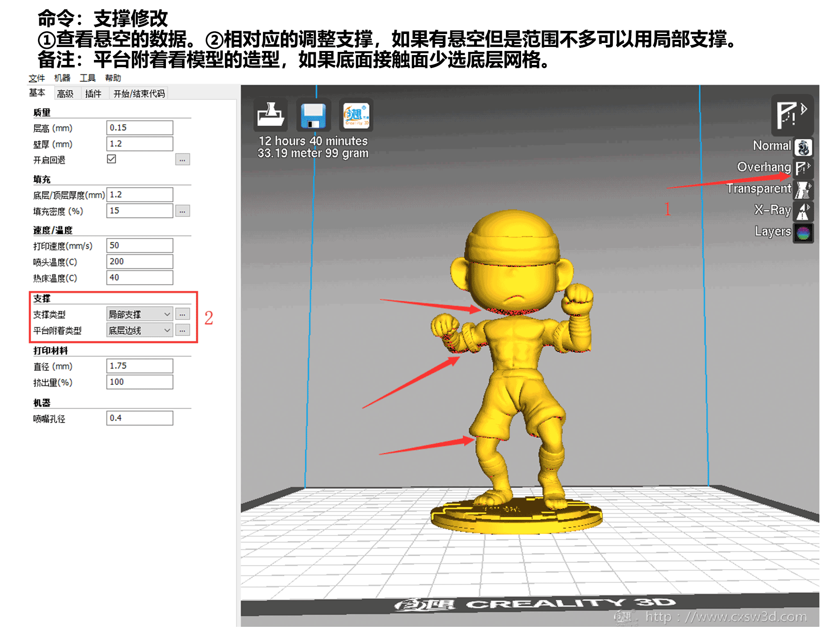Click the 支撑 section heading

(x=42, y=298)
